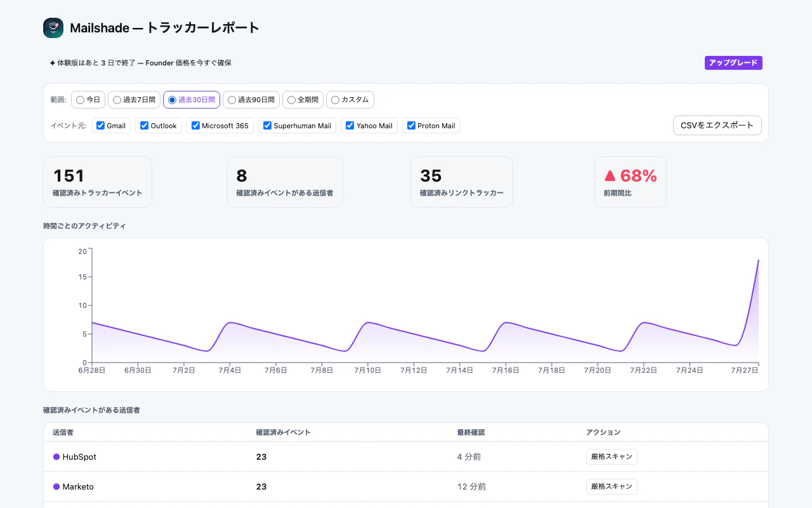The width and height of the screenshot is (812, 508).
Task: Click the trial ending notice text
Action: click(x=140, y=63)
